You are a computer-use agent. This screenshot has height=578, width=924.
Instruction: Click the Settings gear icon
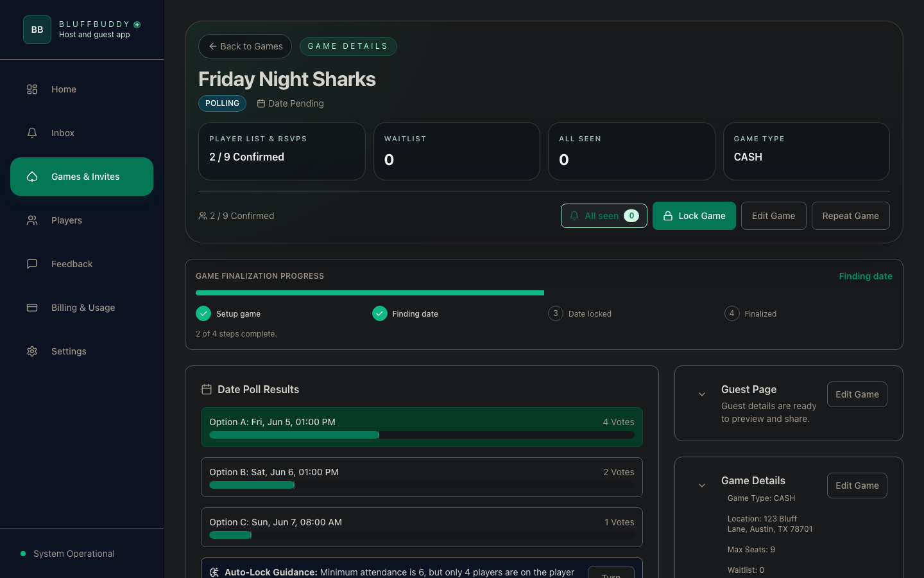click(x=32, y=351)
